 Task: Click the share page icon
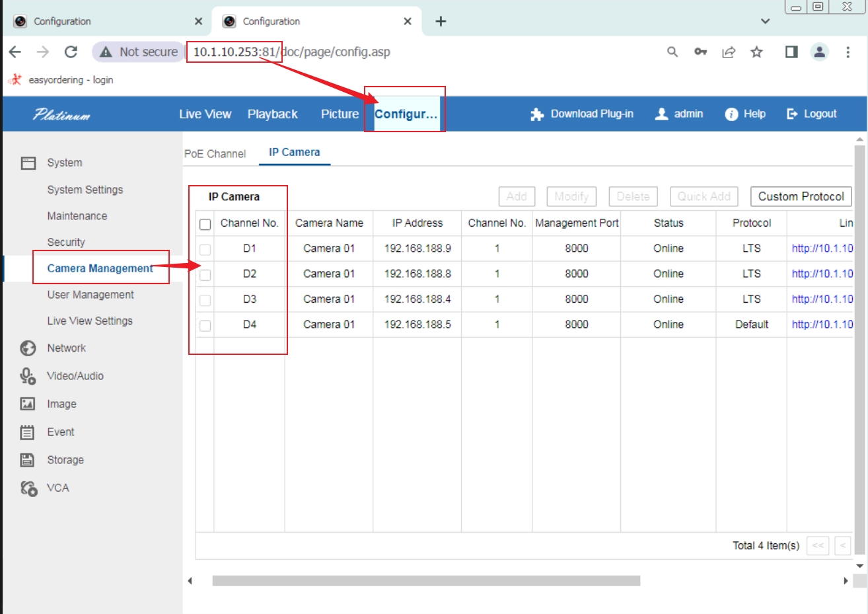tap(729, 52)
